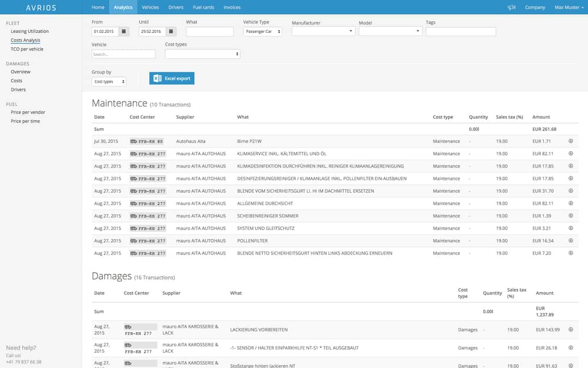Viewport: 588px width, 368px height.
Task: Open the Drivers tab in top navigation
Action: coord(176,7)
